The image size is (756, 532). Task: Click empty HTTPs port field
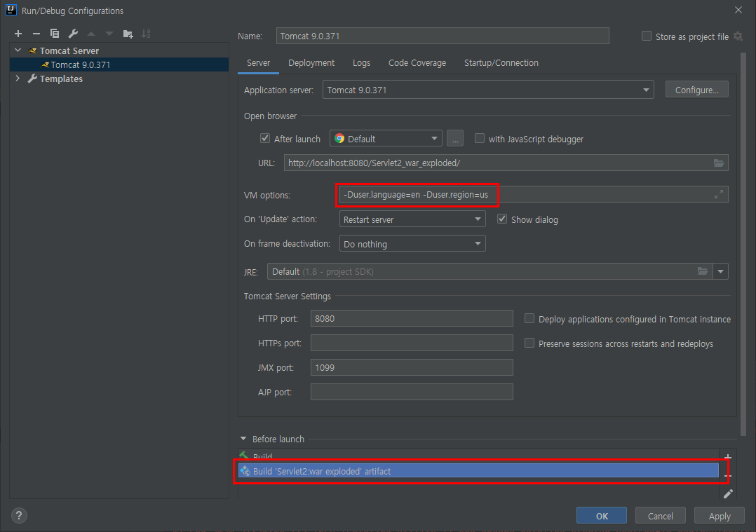pos(412,343)
